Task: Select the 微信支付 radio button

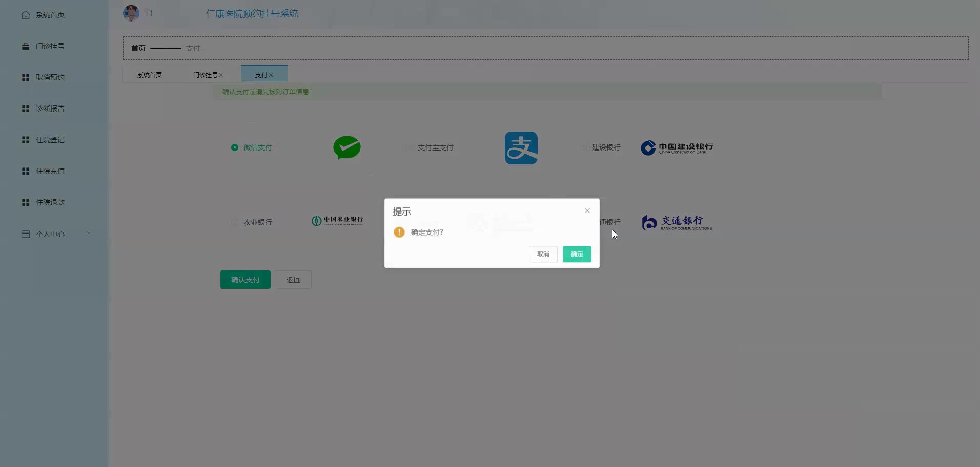Action: [x=235, y=147]
